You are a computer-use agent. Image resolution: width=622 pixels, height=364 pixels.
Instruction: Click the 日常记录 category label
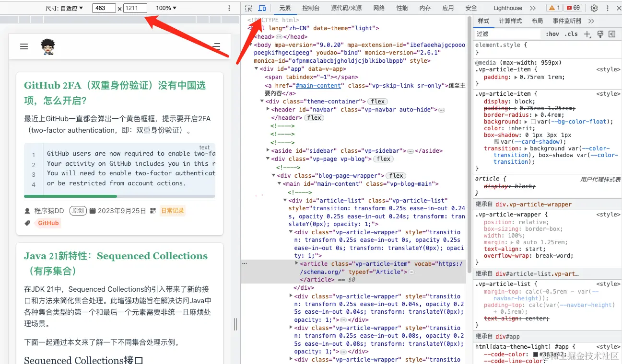172,211
